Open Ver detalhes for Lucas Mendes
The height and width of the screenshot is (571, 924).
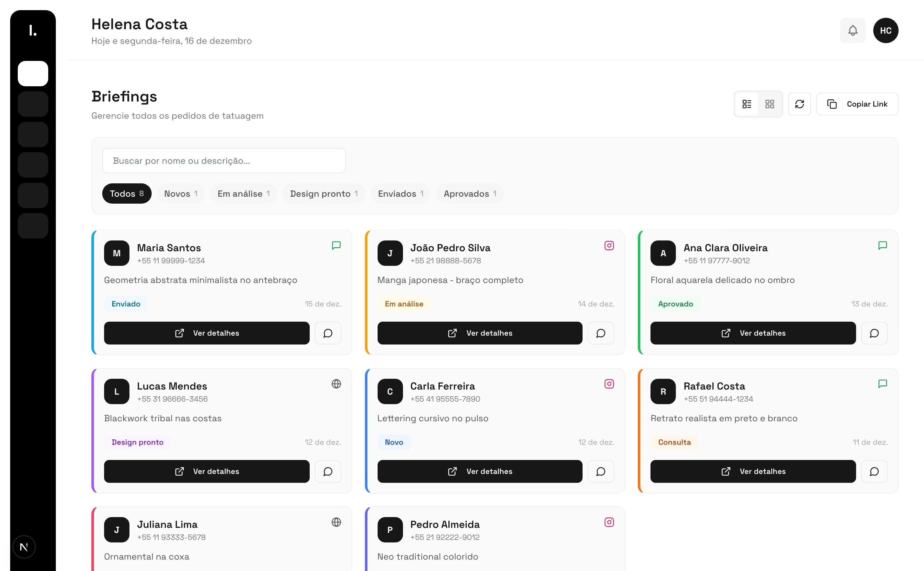(206, 471)
